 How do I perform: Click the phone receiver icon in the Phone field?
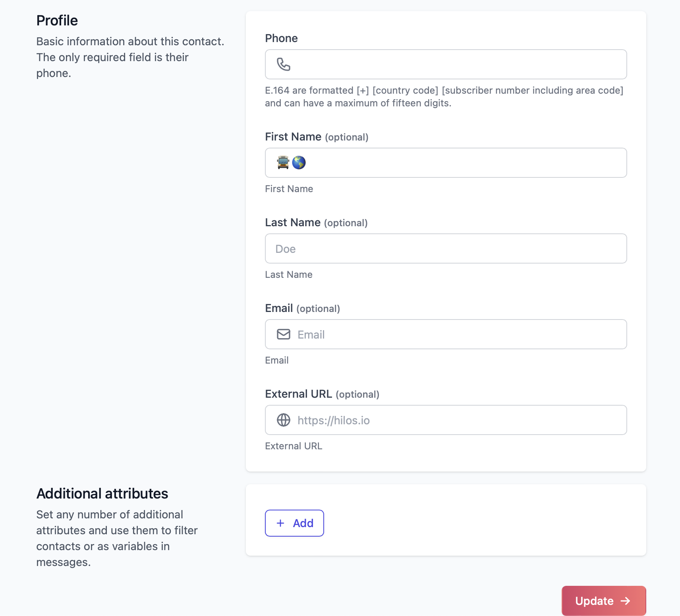283,64
